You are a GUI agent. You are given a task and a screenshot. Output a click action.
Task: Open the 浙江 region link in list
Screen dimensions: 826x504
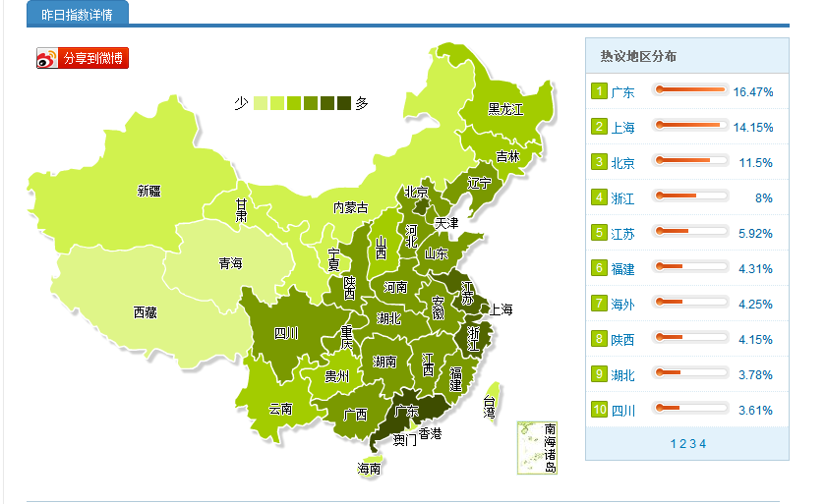pyautogui.click(x=622, y=198)
